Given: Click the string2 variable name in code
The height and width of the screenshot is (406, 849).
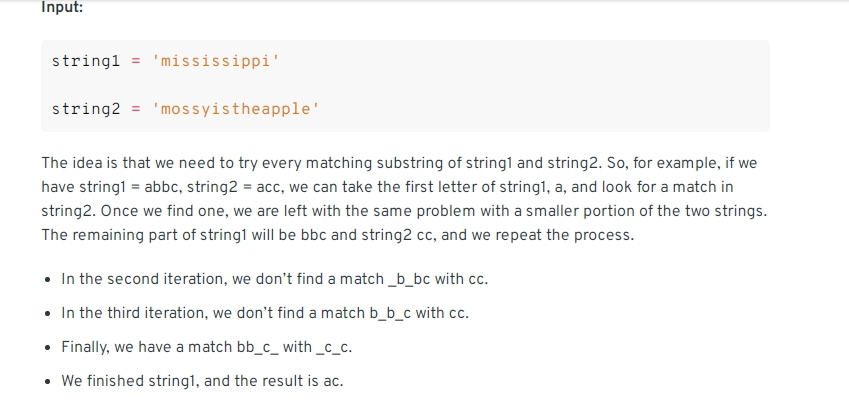Looking at the screenshot, I should click(86, 109).
